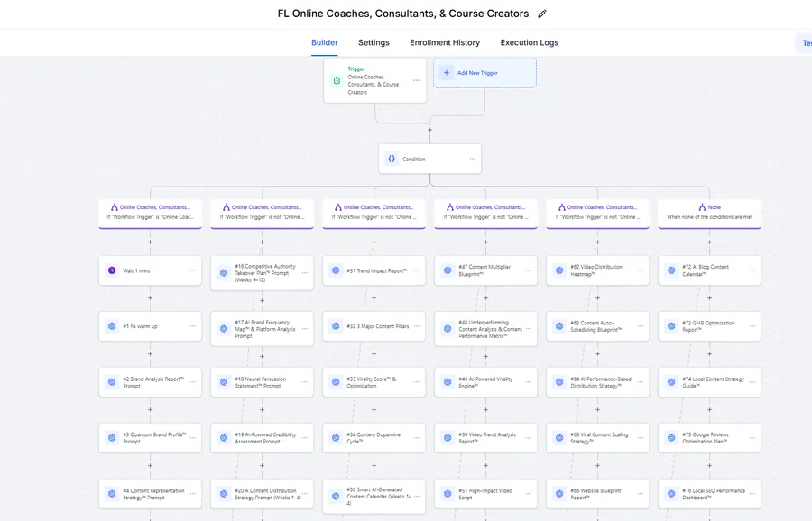Open options menu for #47 Content Multiplier Blueprint
Screen dimensions: 812x521
(x=528, y=270)
